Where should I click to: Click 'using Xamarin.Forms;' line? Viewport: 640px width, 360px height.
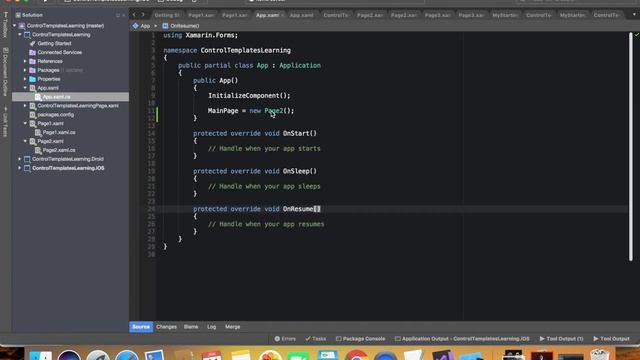(x=200, y=35)
